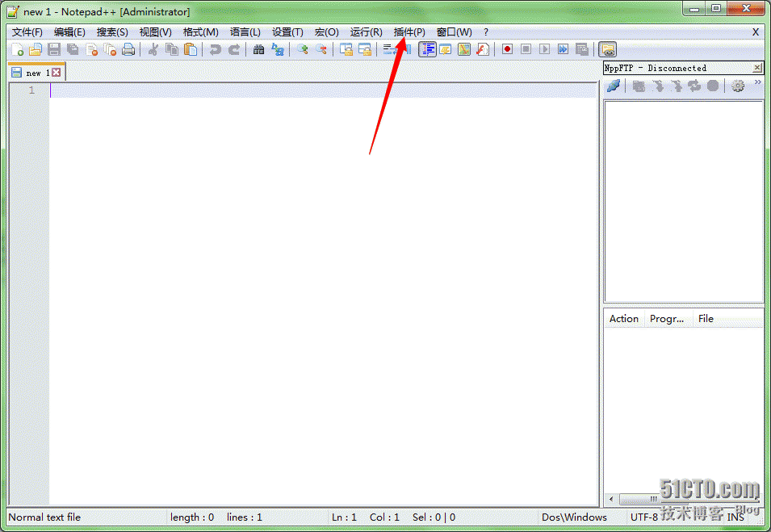
Task: Open NppFTP settings gear icon
Action: pos(738,86)
